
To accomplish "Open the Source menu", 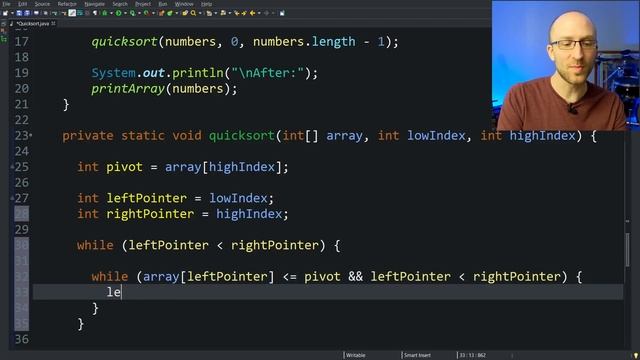I will tap(42, 4).
